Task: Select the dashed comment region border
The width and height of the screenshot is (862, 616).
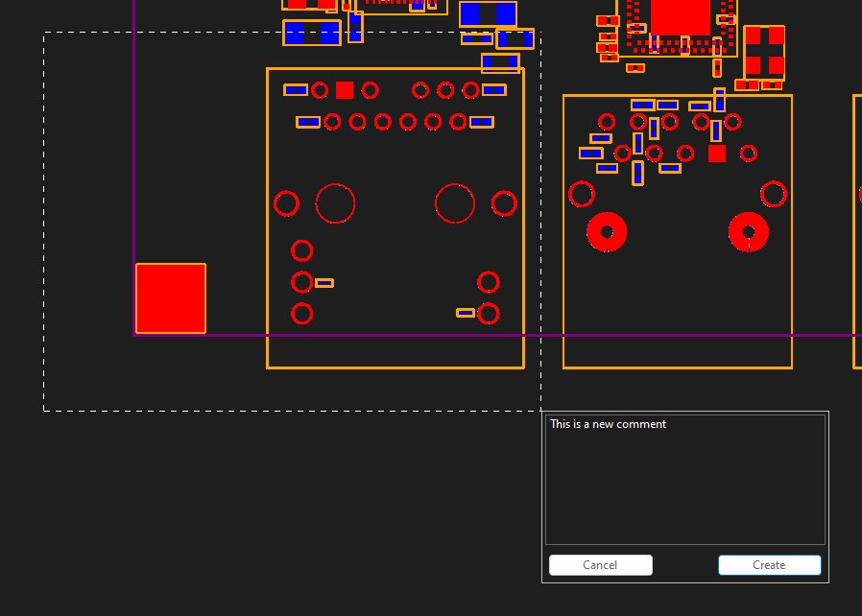Action: [288, 411]
